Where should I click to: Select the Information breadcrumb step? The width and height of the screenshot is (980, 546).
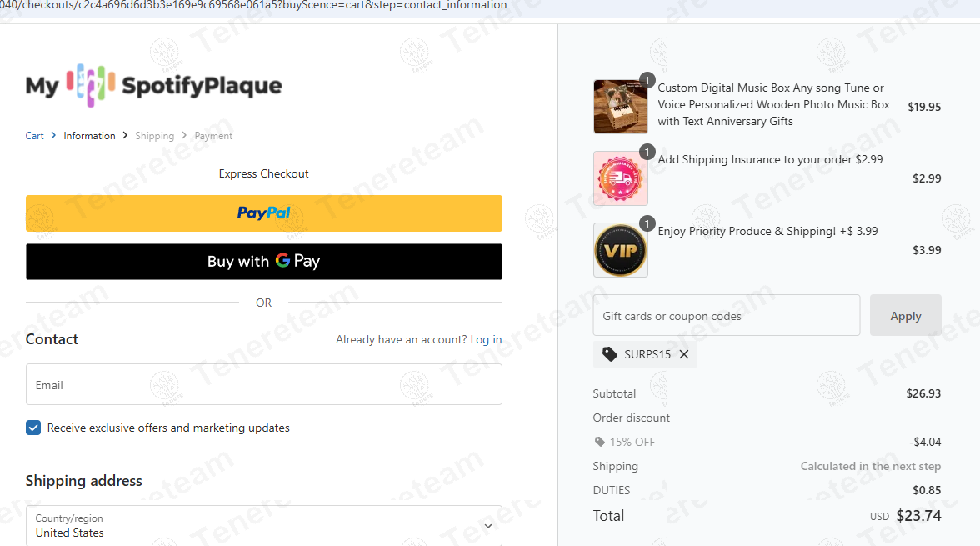pos(89,136)
